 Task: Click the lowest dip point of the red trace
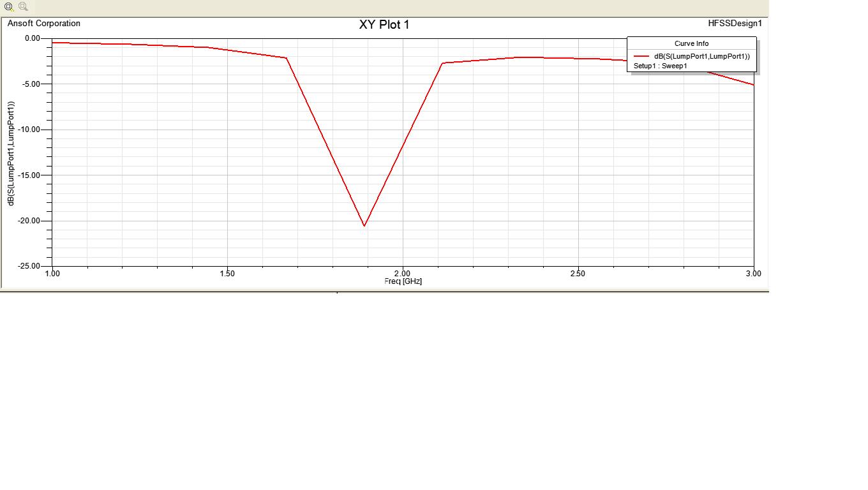point(364,226)
